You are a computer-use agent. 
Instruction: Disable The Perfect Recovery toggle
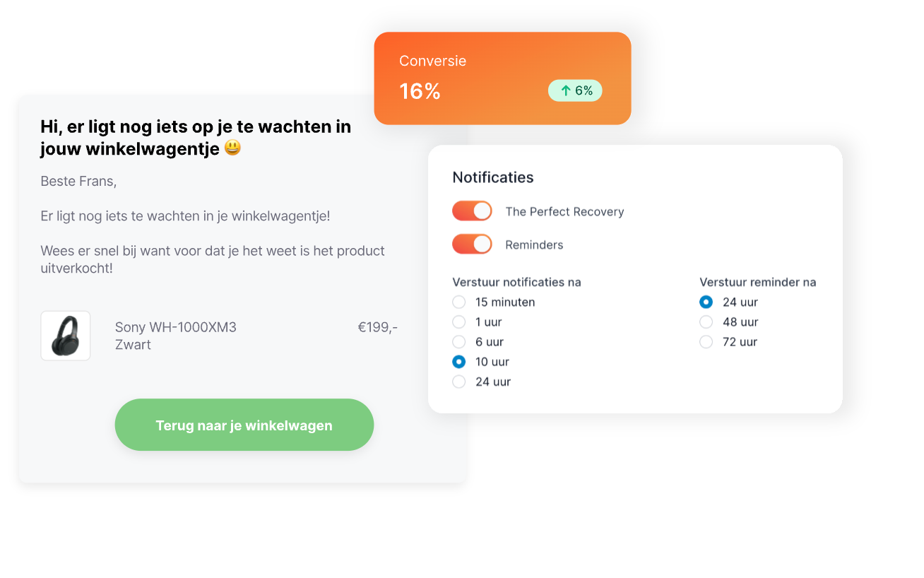click(x=472, y=211)
